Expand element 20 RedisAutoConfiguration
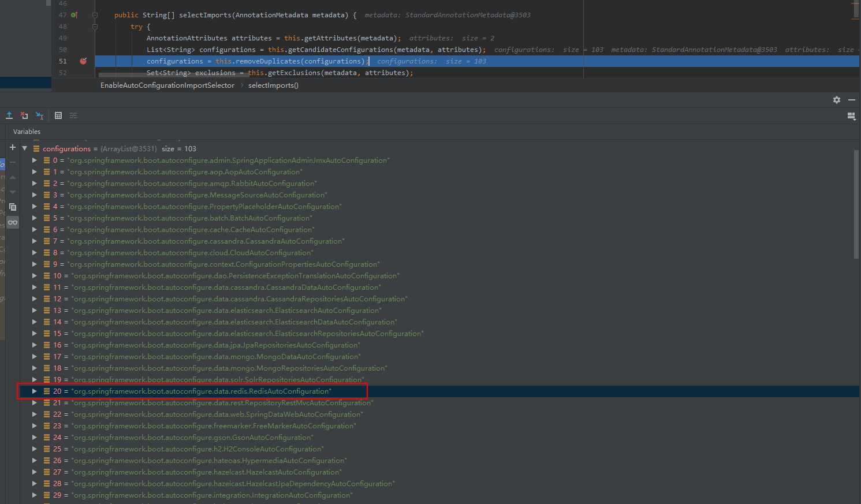 (x=35, y=391)
